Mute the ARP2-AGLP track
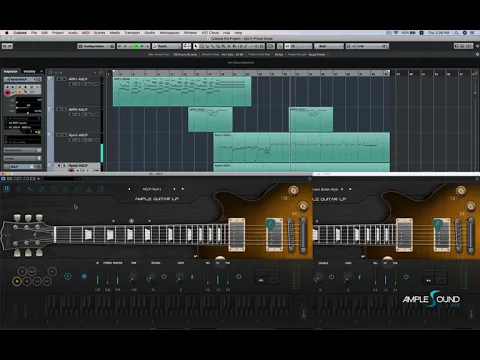 coord(59,109)
